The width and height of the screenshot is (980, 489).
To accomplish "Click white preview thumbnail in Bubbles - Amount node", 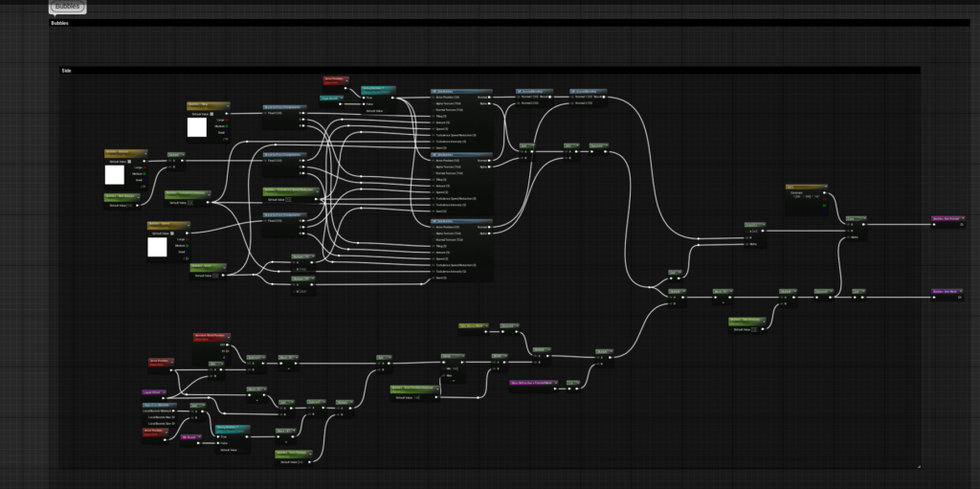I will 115,175.
